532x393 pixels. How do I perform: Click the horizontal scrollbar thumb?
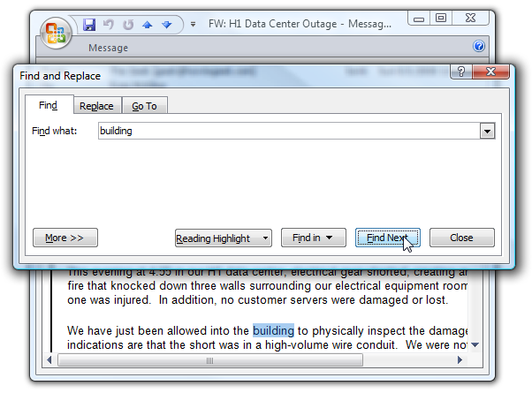click(x=210, y=360)
